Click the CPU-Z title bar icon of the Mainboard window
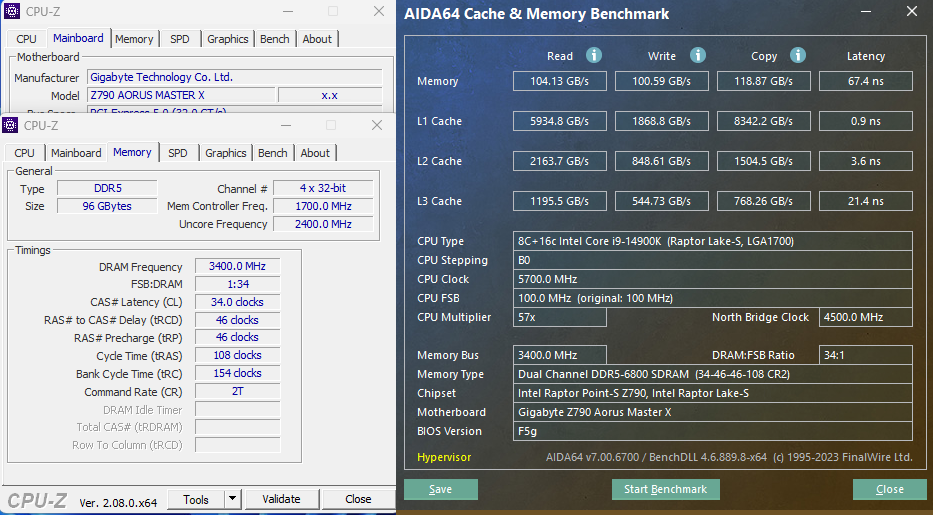This screenshot has height=515, width=933. point(11,11)
